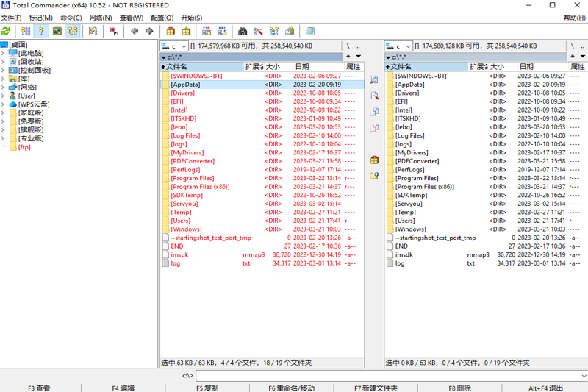This screenshot has width=588, height=392.
Task: Open right panel drive C dropdown
Action: pos(398,46)
